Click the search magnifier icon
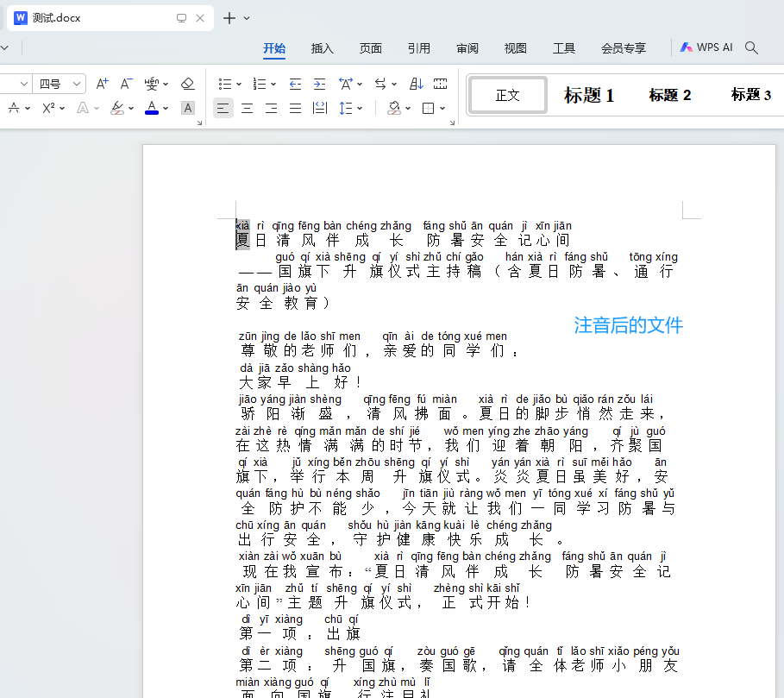The width and height of the screenshot is (784, 698). 751,48
